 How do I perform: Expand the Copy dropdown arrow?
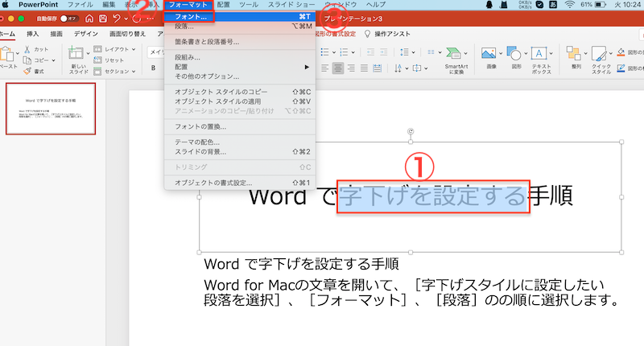click(53, 60)
